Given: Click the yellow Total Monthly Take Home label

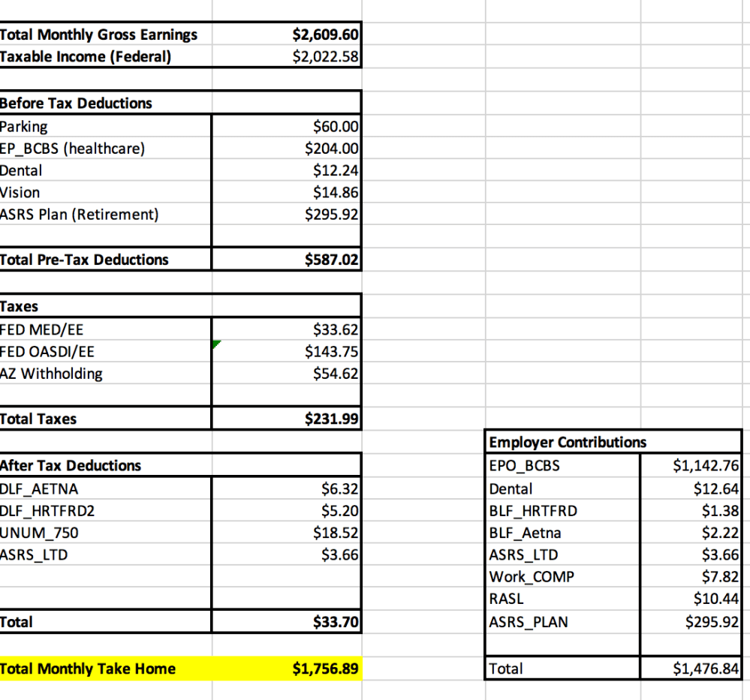Looking at the screenshot, I should 89,668.
